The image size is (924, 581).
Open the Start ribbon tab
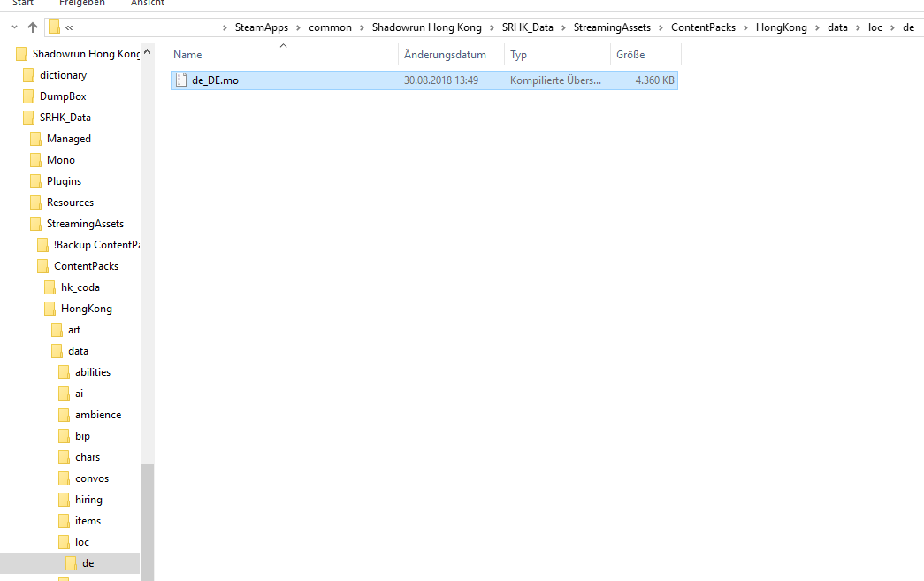point(23,3)
